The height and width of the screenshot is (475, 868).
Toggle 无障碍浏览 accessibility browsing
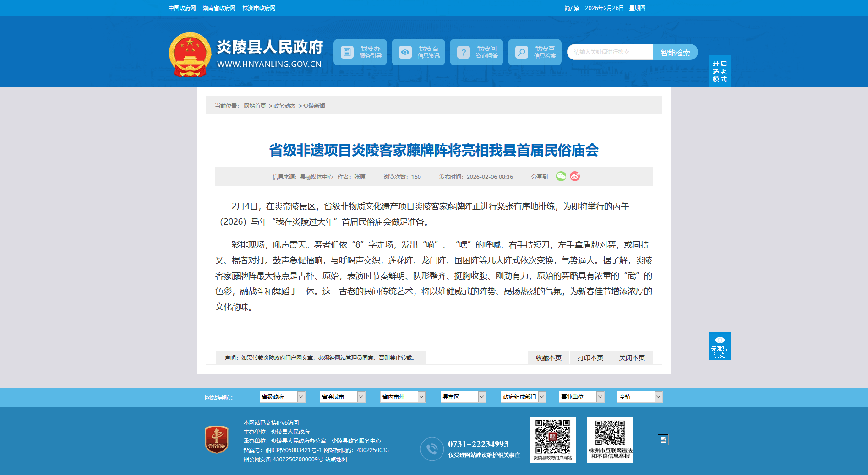(720, 346)
